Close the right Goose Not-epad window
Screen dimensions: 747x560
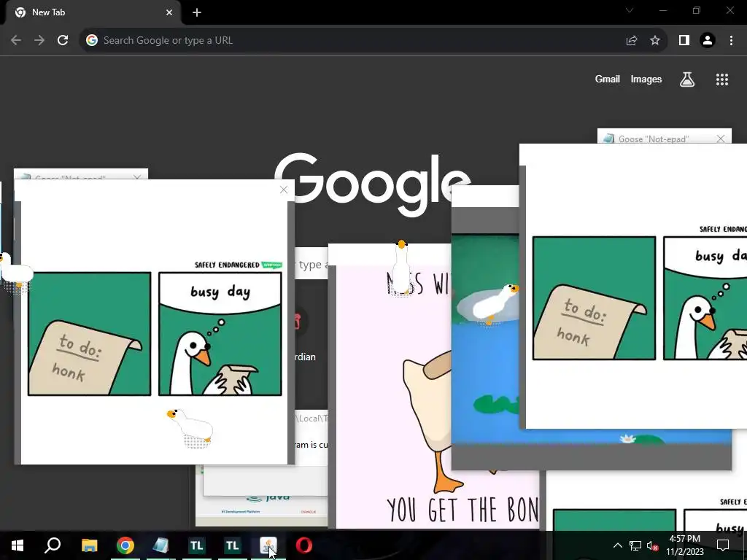click(721, 139)
